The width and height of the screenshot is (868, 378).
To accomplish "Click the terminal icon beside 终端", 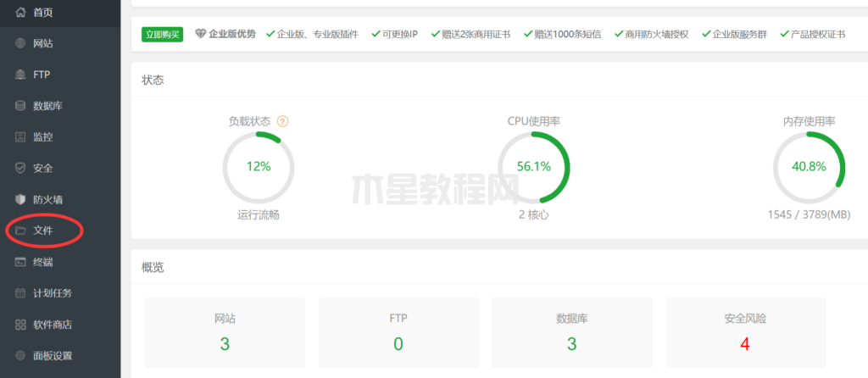I will (x=20, y=262).
